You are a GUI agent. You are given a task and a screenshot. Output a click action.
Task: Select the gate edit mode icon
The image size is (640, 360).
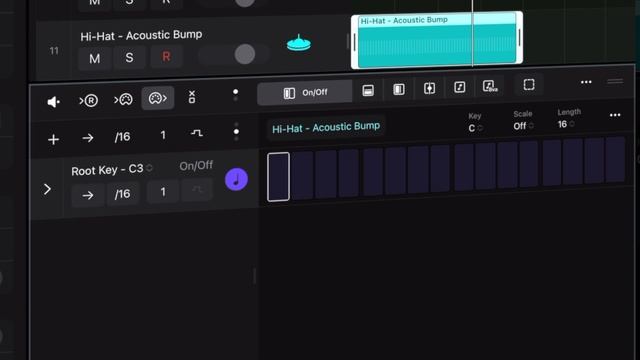point(399,89)
